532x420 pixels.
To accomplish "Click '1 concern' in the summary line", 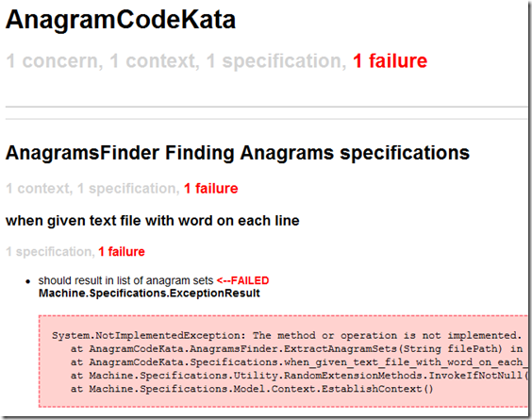I will 55,61.
